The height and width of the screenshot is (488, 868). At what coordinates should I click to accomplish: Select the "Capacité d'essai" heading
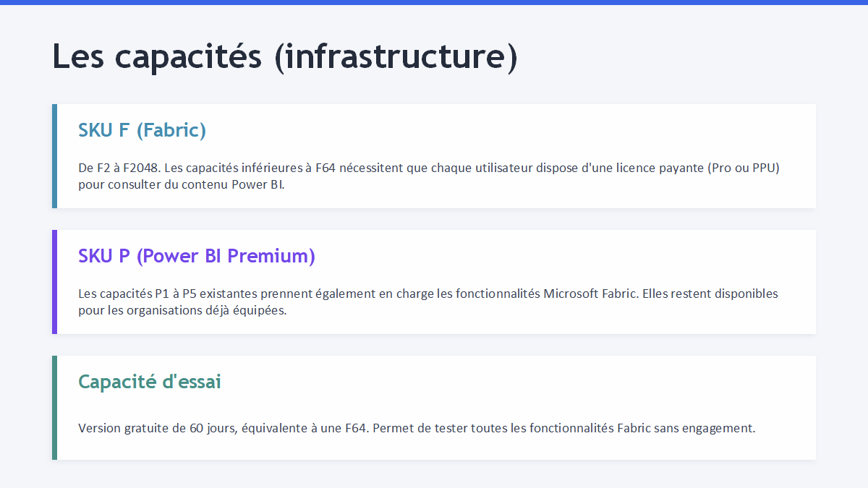coord(149,381)
